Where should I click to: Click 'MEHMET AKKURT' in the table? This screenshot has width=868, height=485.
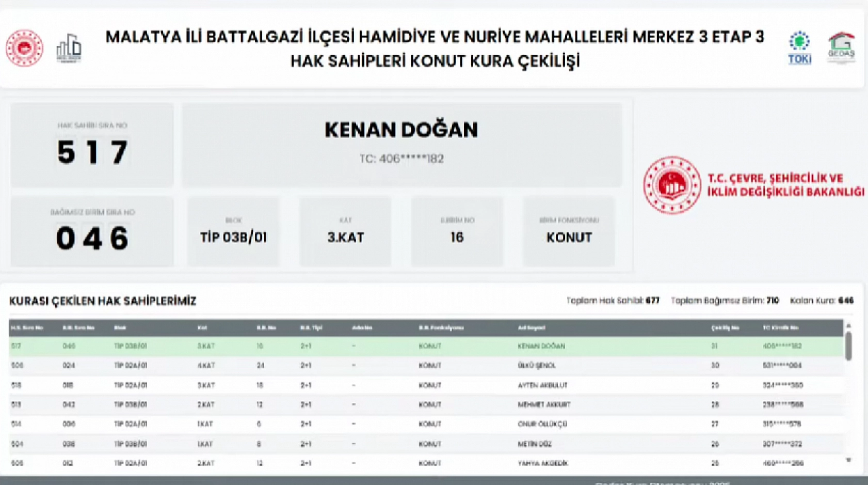click(544, 404)
